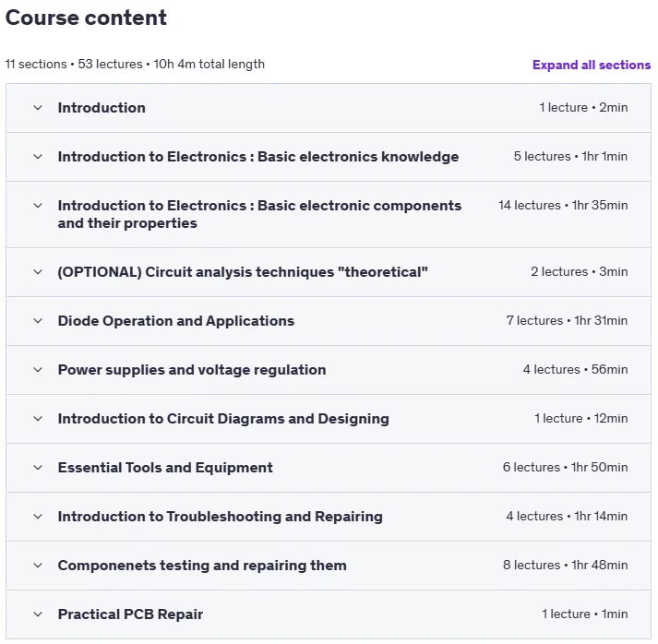This screenshot has width=658, height=644.
Task: Expand Troubleshooting and Repairing section chevron
Action: (38, 517)
